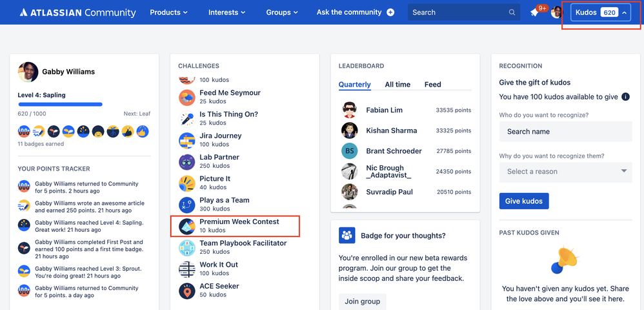Click the last thumbs-up badge in badge row
This screenshot has height=310, width=644.
pyautogui.click(x=143, y=132)
